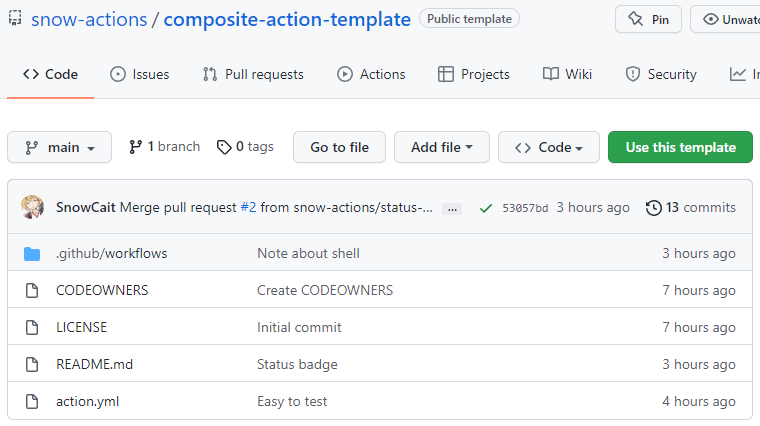This screenshot has height=426, width=760.
Task: Open the Note about shell commit message
Action: point(308,253)
